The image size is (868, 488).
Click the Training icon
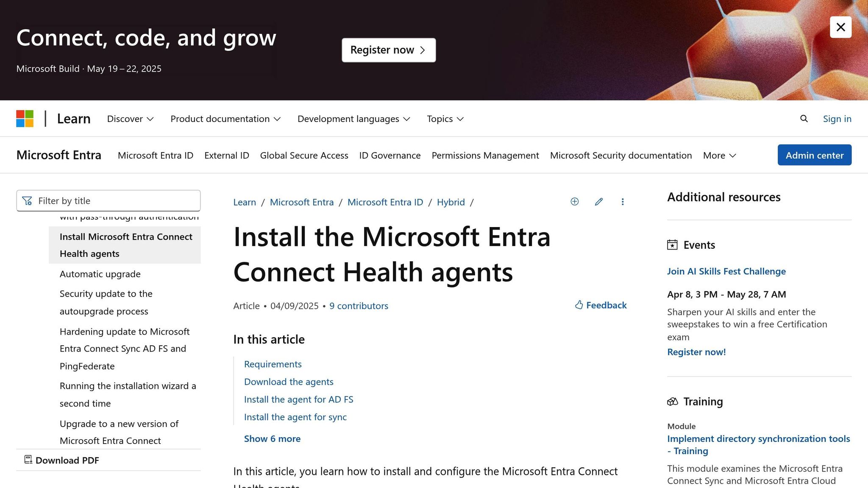click(x=673, y=402)
